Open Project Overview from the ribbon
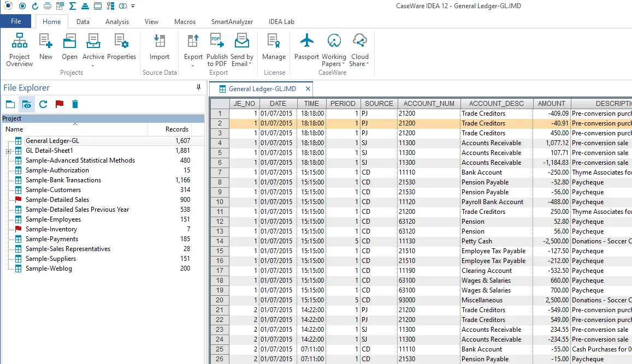 click(x=19, y=50)
